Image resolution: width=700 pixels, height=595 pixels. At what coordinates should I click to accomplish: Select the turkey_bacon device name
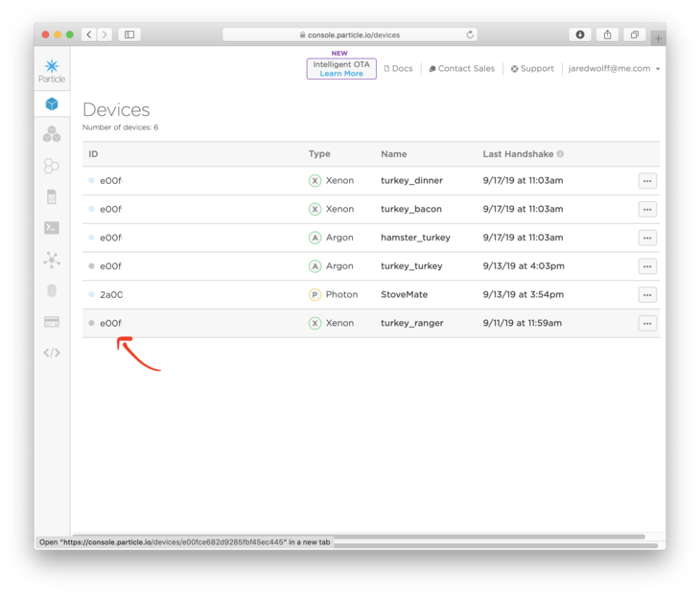point(411,209)
